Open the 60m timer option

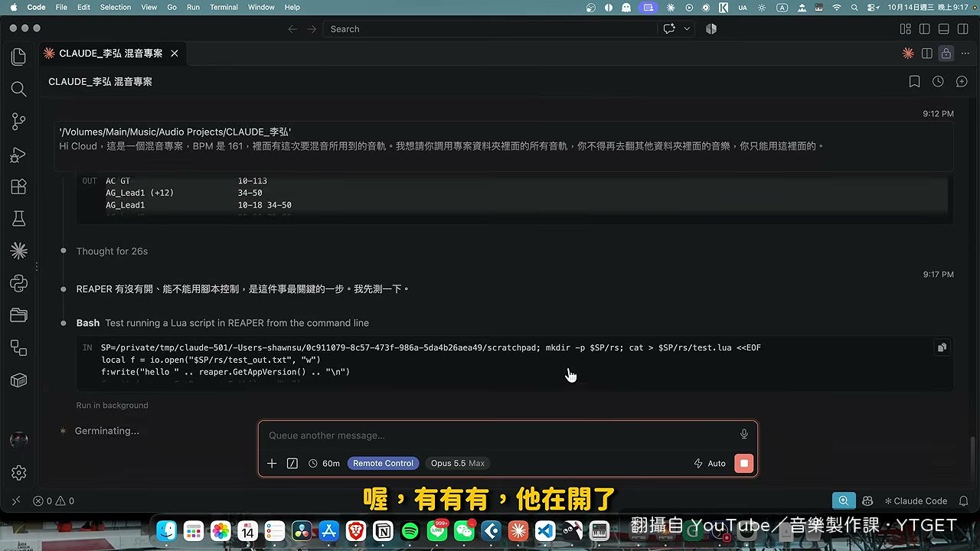pos(324,463)
